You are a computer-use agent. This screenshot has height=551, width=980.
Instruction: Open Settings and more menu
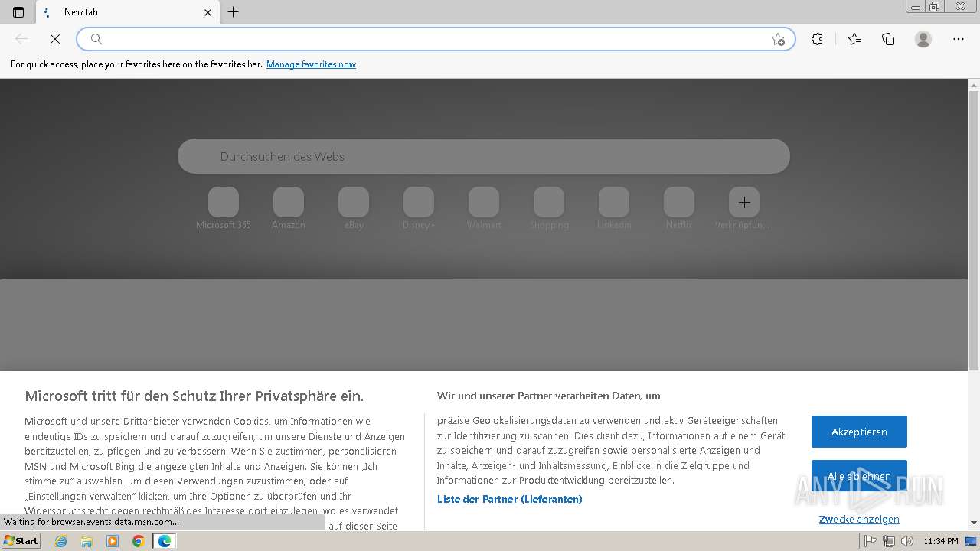pos(959,39)
